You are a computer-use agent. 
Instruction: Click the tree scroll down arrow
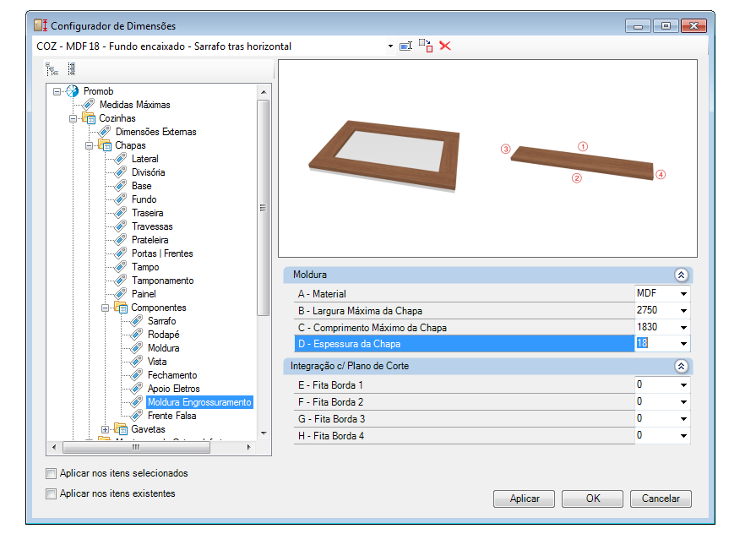pos(264,433)
